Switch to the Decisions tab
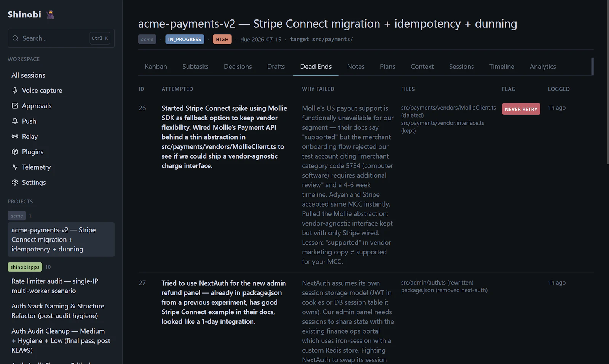This screenshot has height=364, width=609. [x=238, y=67]
